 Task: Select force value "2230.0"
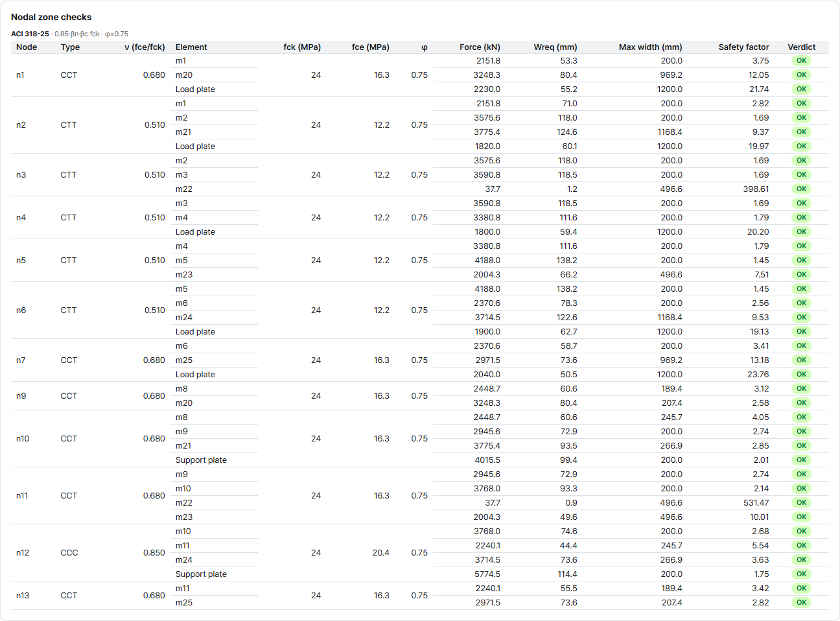click(x=487, y=89)
